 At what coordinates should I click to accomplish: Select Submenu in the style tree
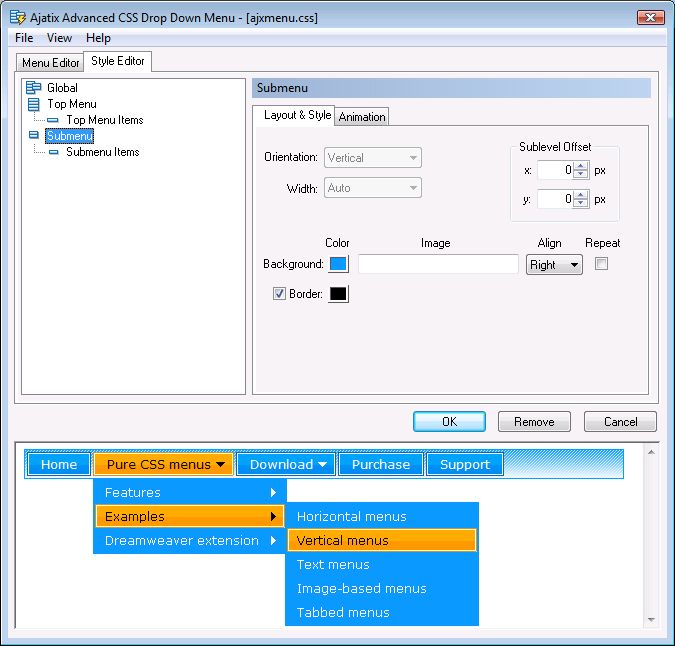point(69,136)
